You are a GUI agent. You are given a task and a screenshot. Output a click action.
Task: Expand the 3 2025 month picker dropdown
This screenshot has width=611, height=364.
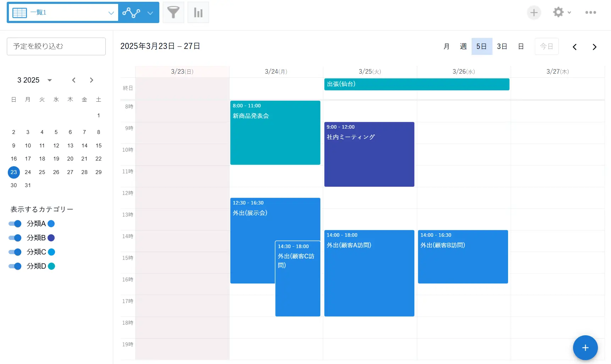pos(50,80)
